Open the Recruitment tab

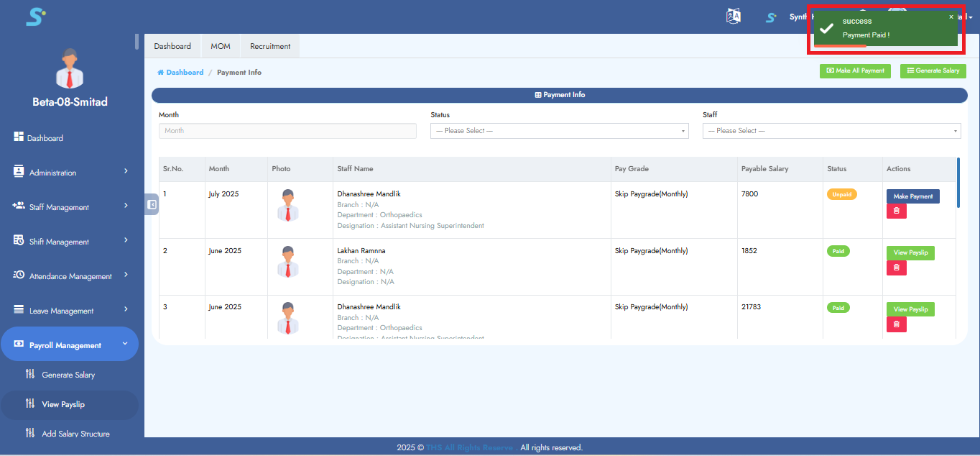point(270,46)
